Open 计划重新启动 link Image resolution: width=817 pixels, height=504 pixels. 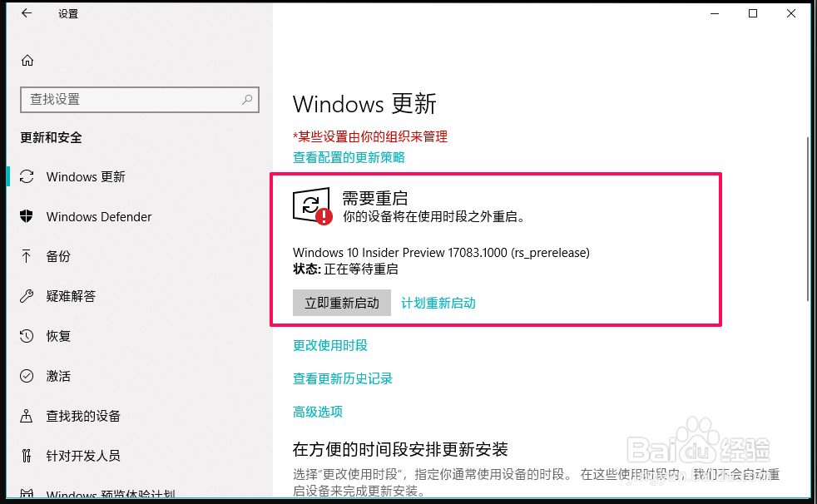tap(438, 303)
